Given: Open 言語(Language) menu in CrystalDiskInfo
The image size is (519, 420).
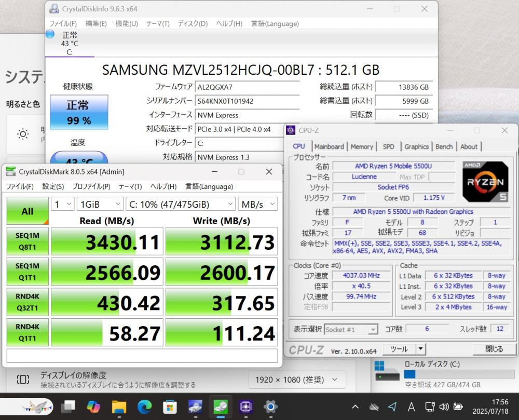Looking at the screenshot, I should 275,23.
